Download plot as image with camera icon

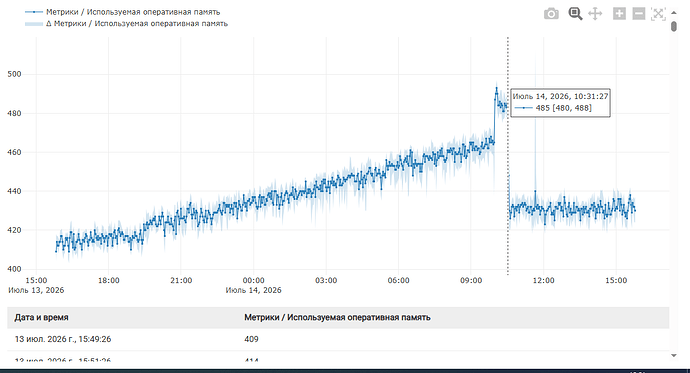coord(551,14)
